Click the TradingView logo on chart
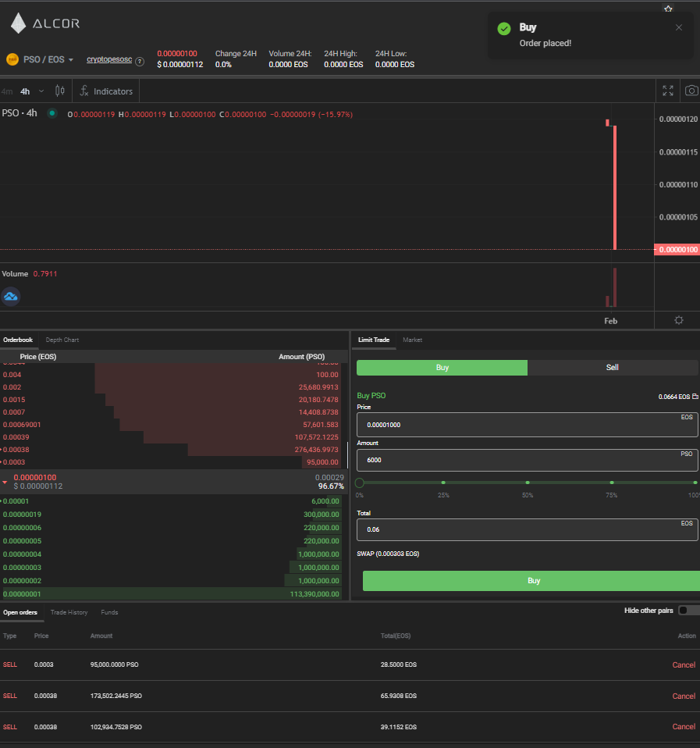 [10, 296]
